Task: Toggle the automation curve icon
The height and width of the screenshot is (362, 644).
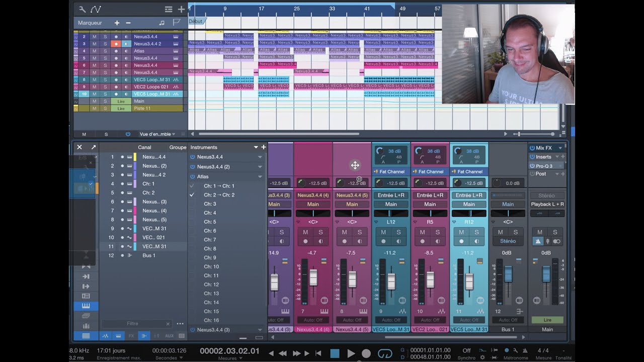Action: click(96, 9)
